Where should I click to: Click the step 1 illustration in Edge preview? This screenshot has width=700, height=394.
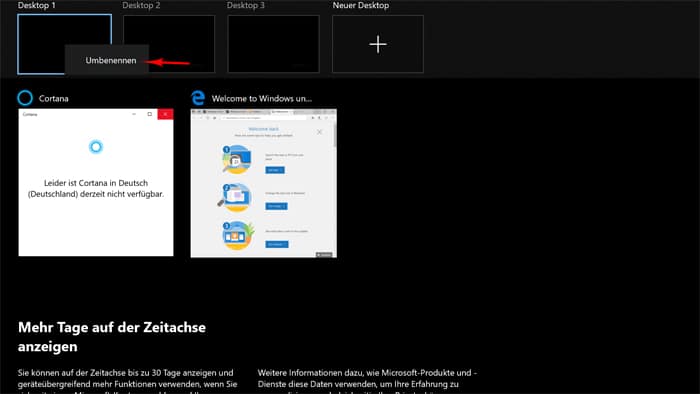[x=237, y=159]
